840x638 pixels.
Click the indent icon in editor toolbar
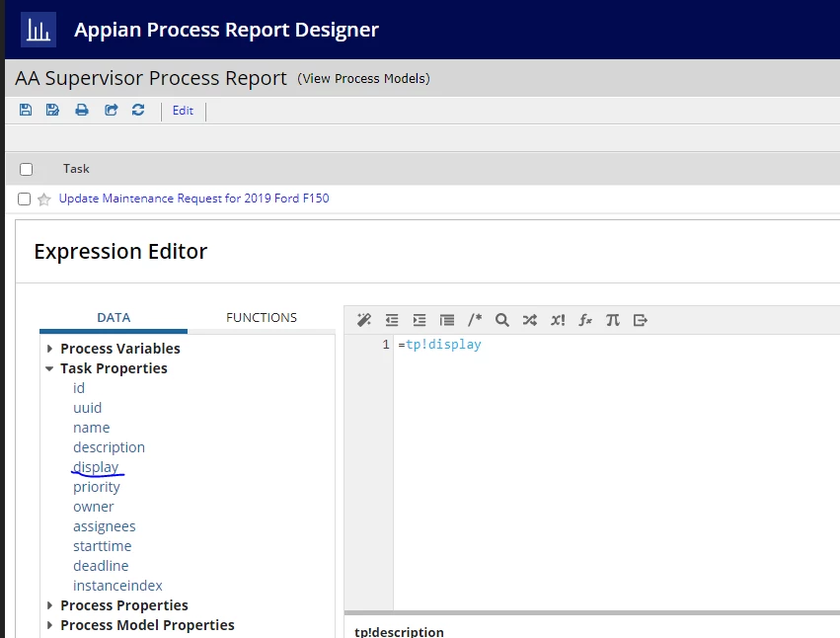[x=420, y=320]
